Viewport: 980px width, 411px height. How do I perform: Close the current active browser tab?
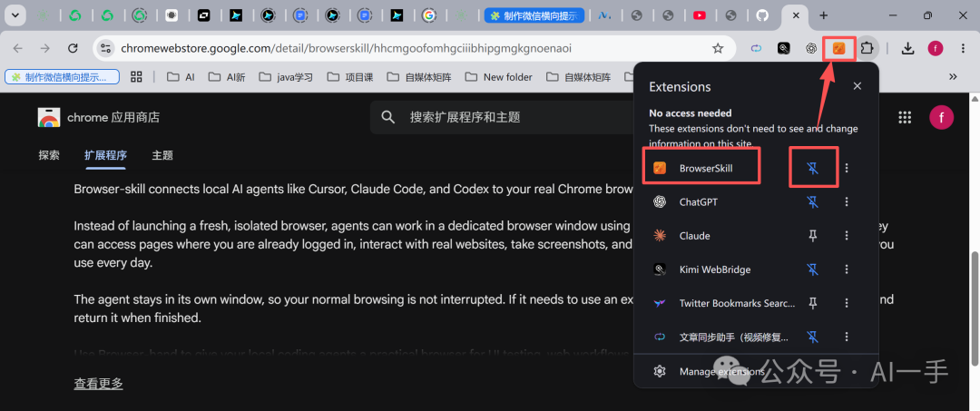[796, 15]
